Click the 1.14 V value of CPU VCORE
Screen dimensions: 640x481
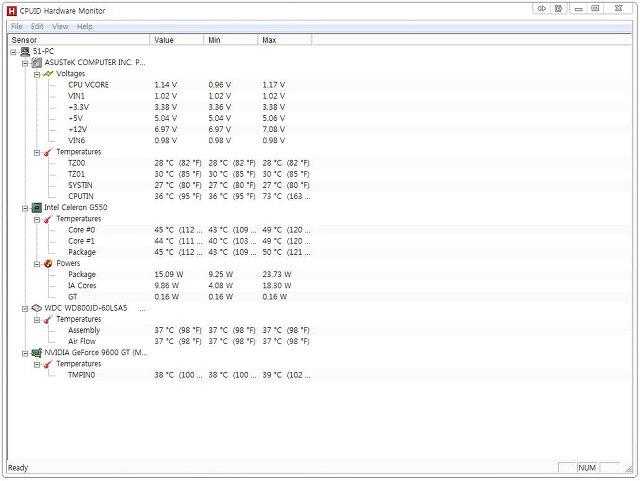[x=166, y=85]
